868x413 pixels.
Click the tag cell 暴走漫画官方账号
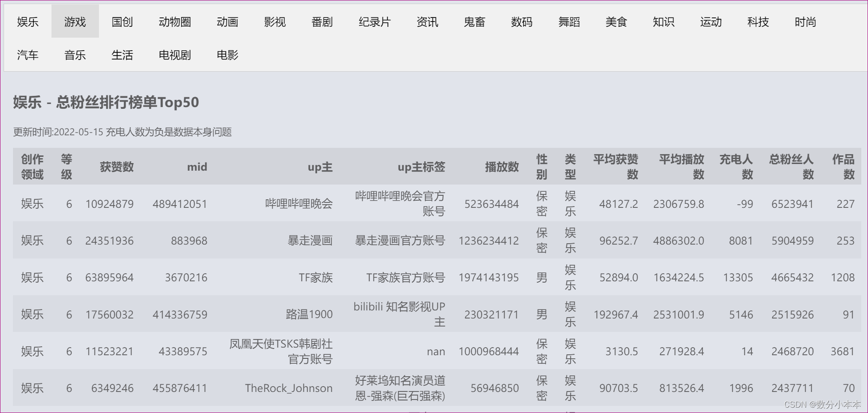coord(400,241)
